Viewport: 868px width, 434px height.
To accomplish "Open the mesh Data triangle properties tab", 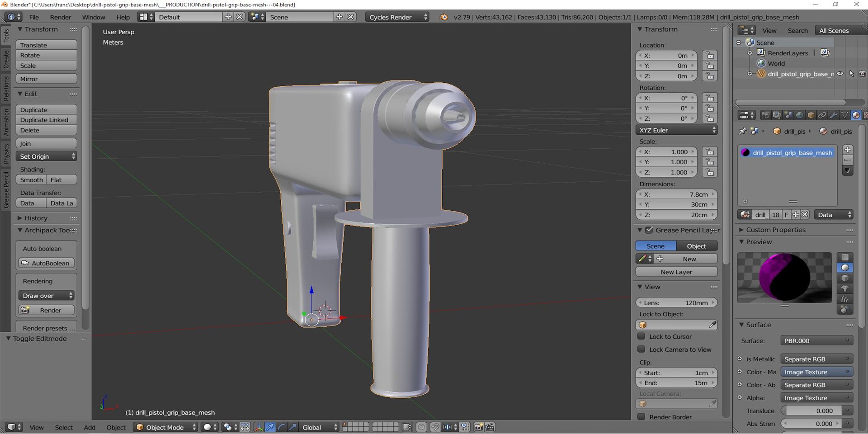I will pos(844,115).
